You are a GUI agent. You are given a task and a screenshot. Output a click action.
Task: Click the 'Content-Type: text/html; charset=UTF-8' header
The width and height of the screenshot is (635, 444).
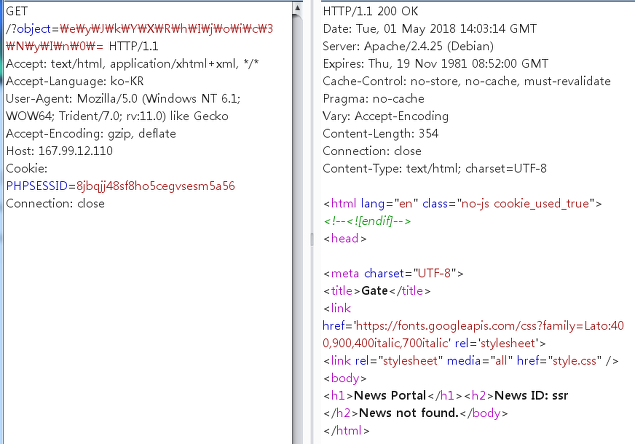tap(435, 168)
